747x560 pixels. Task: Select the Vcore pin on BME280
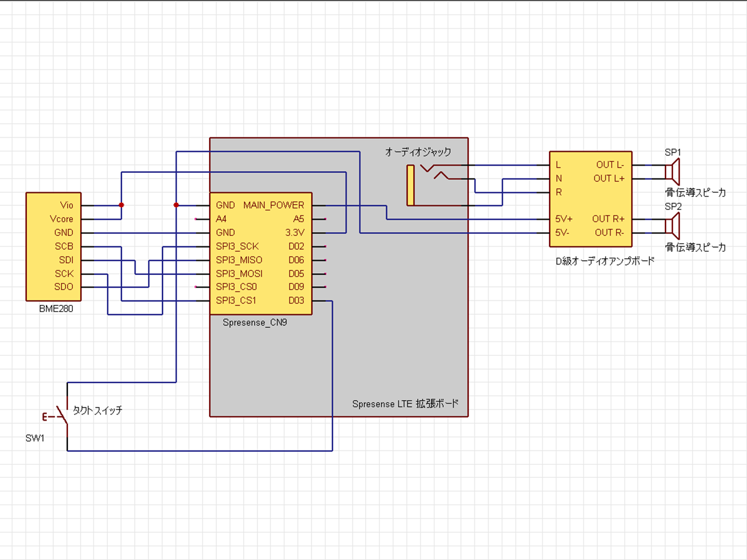(x=62, y=219)
